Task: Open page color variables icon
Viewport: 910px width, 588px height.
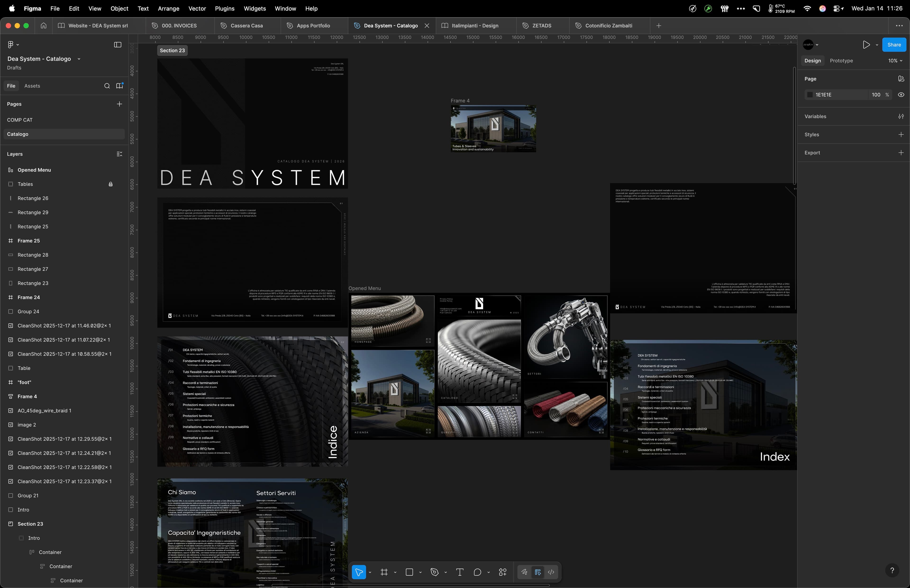Action: tap(901, 79)
